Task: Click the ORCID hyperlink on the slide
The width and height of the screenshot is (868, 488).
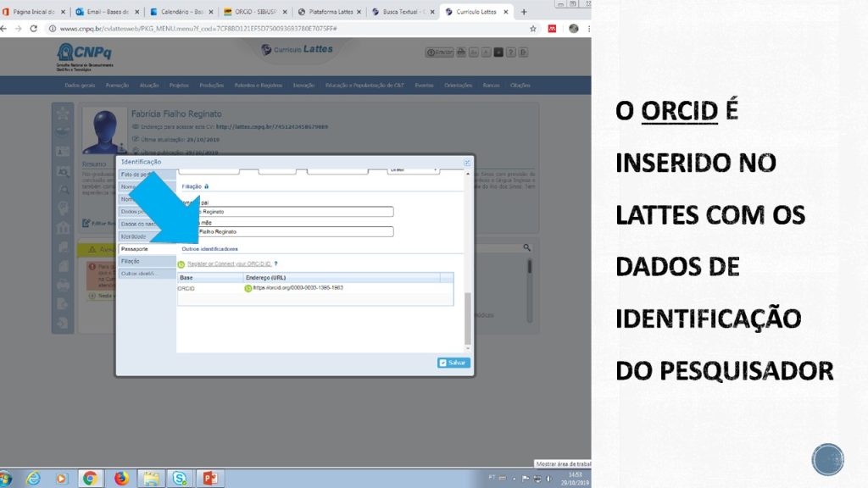Action: (679, 111)
